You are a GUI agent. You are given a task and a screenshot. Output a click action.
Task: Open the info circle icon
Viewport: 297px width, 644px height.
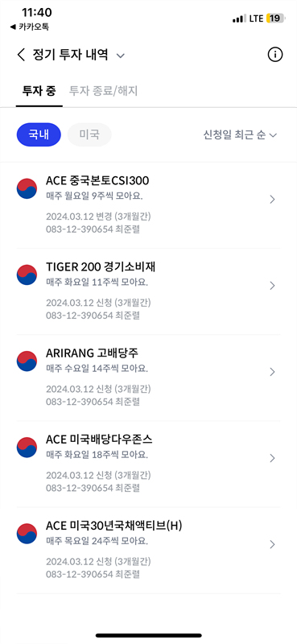click(275, 55)
